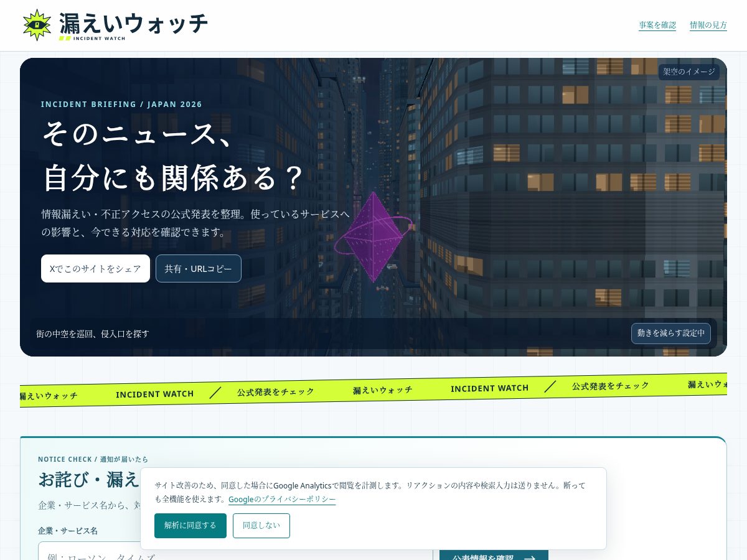Click the 漏えいウォッチ eye logo icon
The width and height of the screenshot is (747, 560).
coord(37,25)
